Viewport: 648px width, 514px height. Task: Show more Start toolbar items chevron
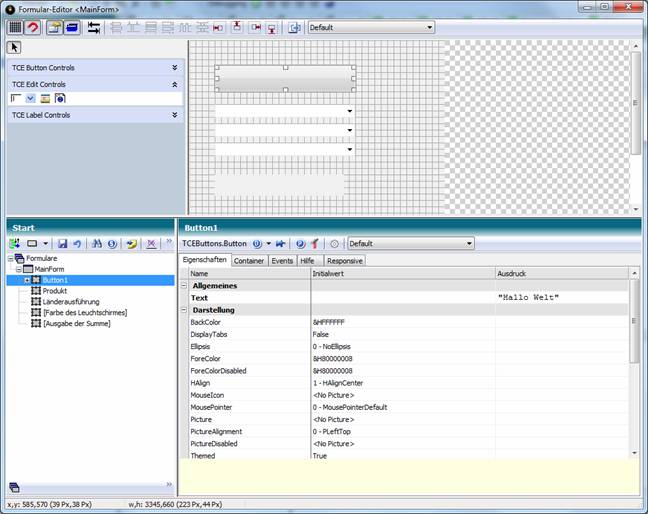pyautogui.click(x=169, y=241)
